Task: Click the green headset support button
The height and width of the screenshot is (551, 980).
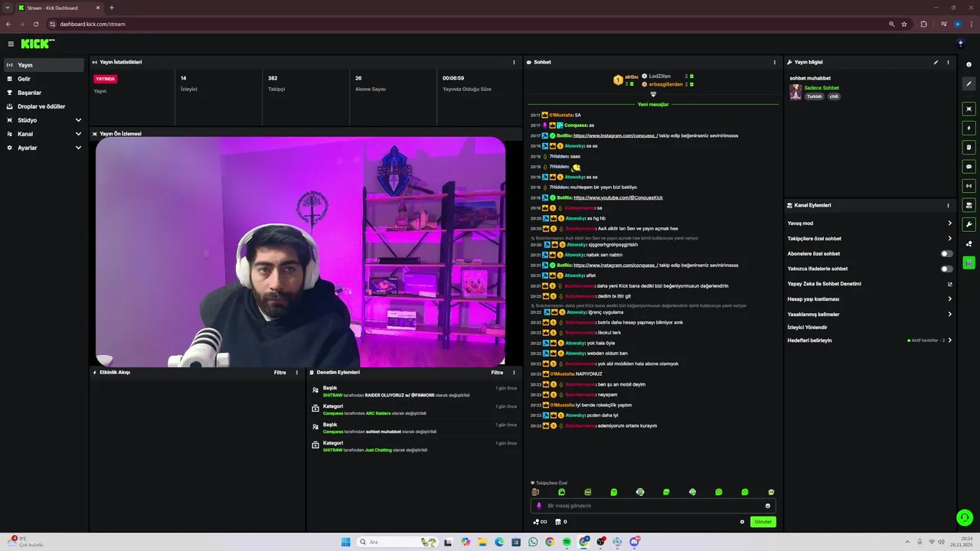Action: (965, 518)
